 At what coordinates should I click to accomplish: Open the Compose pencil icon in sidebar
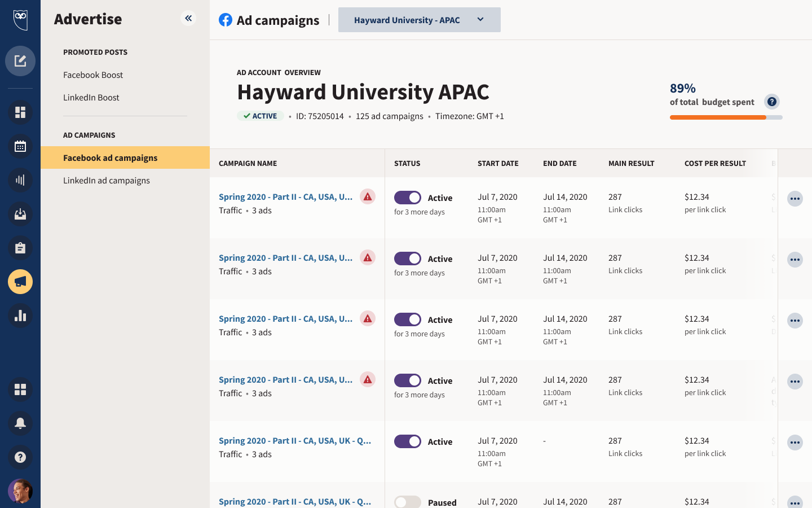point(20,61)
